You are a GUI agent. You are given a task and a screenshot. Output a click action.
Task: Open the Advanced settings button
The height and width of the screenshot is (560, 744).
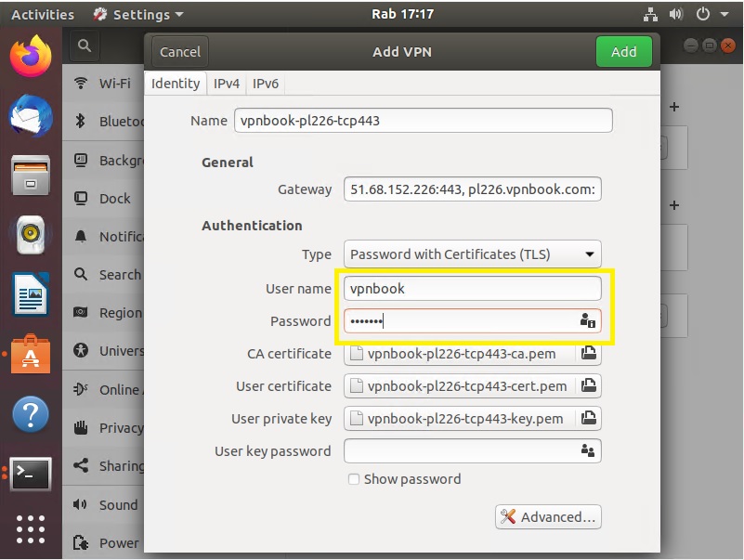click(x=549, y=517)
